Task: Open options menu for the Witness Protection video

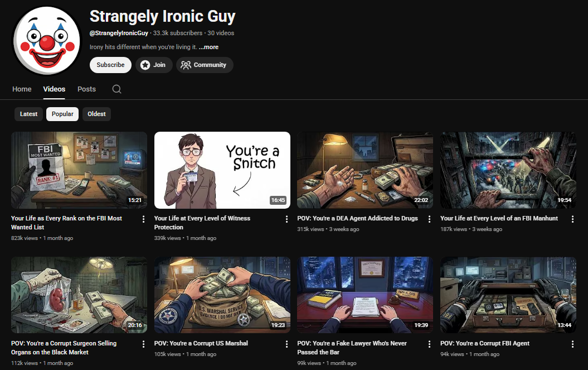Action: coord(286,219)
